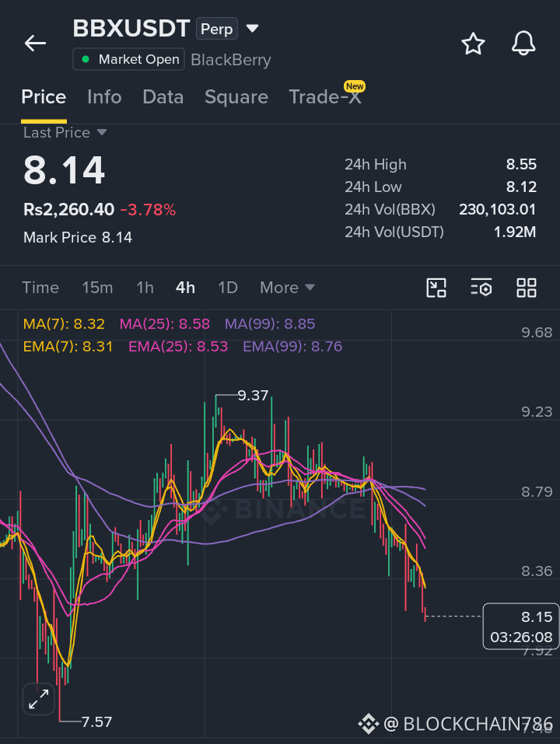
Task: Open the chart drawing tools icon
Action: pyautogui.click(x=436, y=288)
